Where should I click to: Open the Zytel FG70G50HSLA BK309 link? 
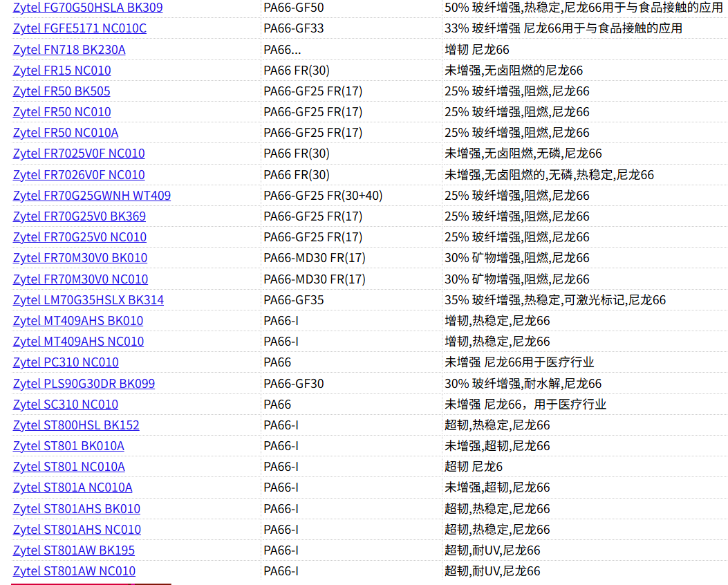click(88, 8)
